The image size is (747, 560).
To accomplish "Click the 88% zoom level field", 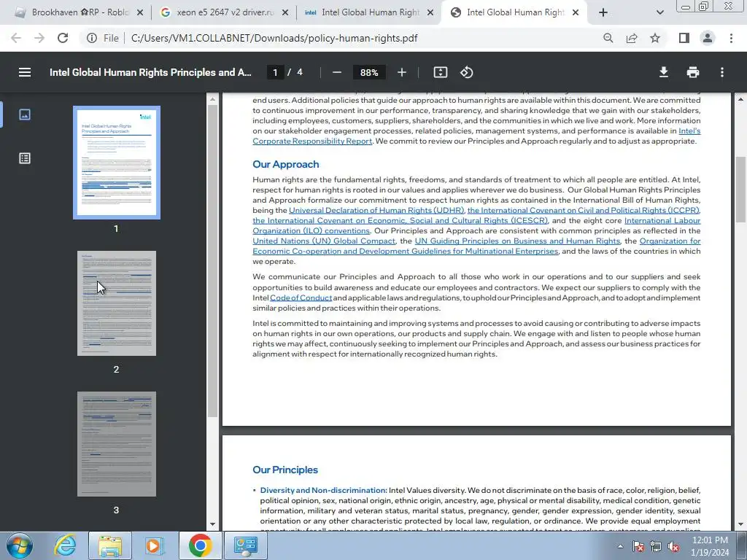I will click(369, 72).
